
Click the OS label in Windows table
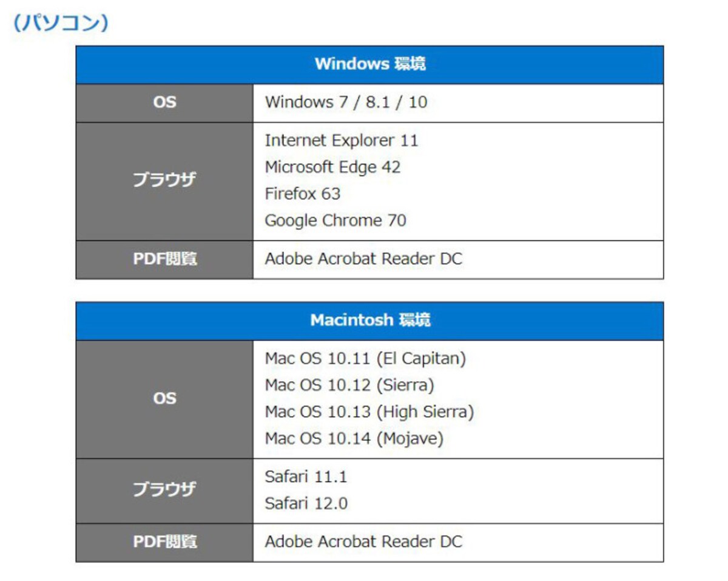[x=164, y=102]
